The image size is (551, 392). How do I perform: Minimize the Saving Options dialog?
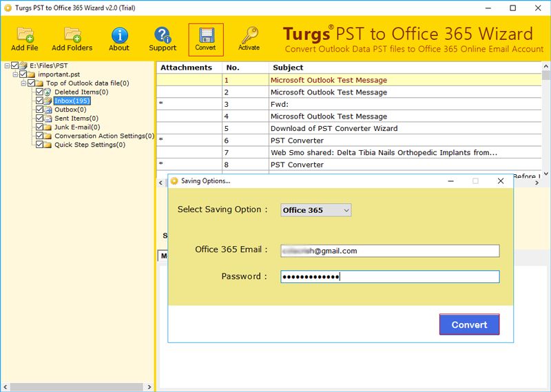(x=451, y=181)
